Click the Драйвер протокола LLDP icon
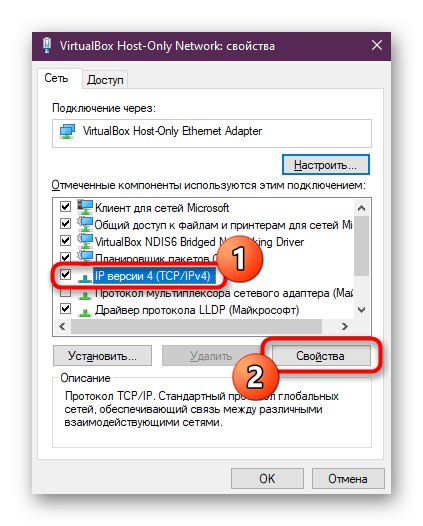The width and height of the screenshot is (423, 526). point(85,312)
